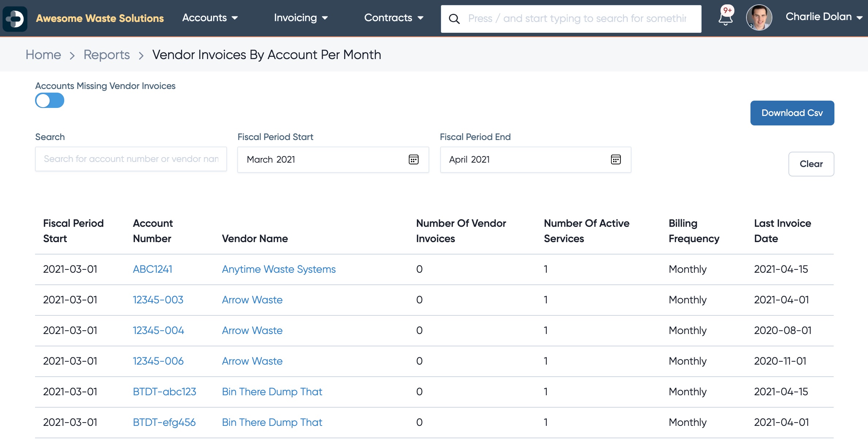The image size is (868, 439).
Task: Click the Awesome Waste Solutions logo icon
Action: pos(15,18)
